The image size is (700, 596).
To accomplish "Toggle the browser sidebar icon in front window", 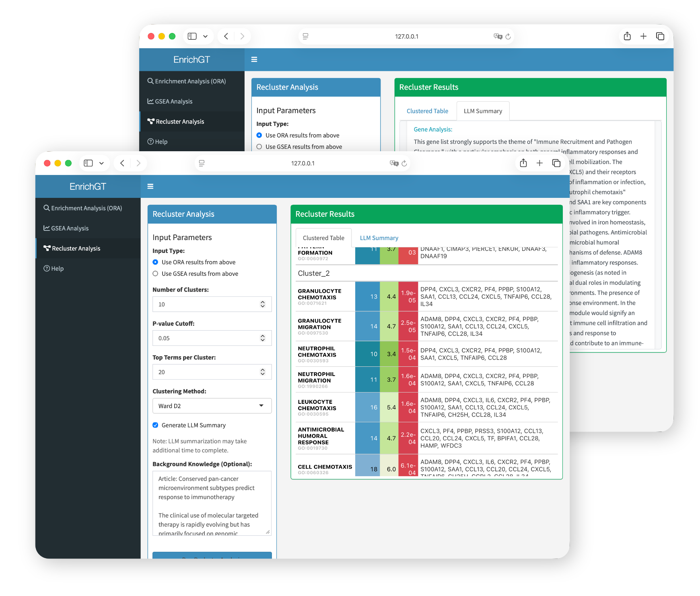I will point(88,163).
